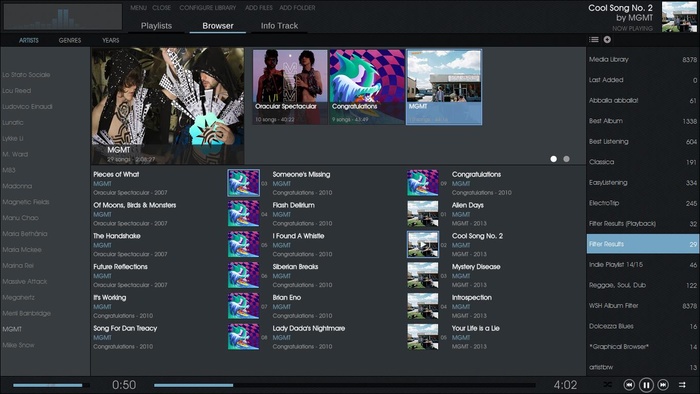Open the playlist list view icon
Viewport: 700px width, 394px height.
[x=594, y=40]
